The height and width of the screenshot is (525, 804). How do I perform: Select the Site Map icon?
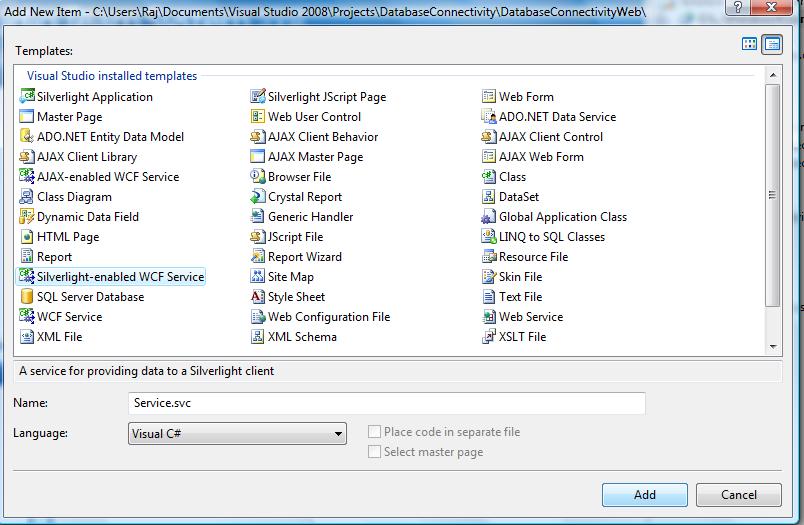point(257,276)
